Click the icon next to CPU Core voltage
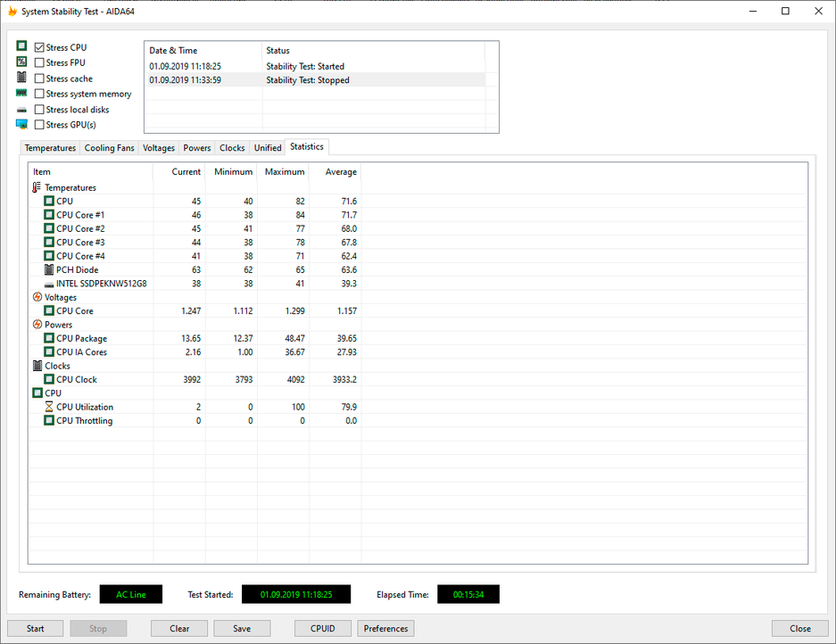 (x=48, y=310)
